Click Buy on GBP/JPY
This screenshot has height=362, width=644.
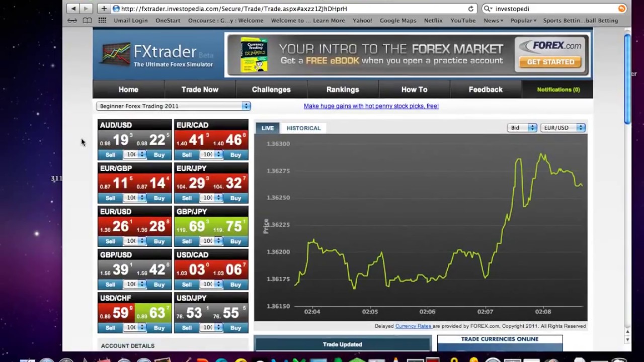235,241
